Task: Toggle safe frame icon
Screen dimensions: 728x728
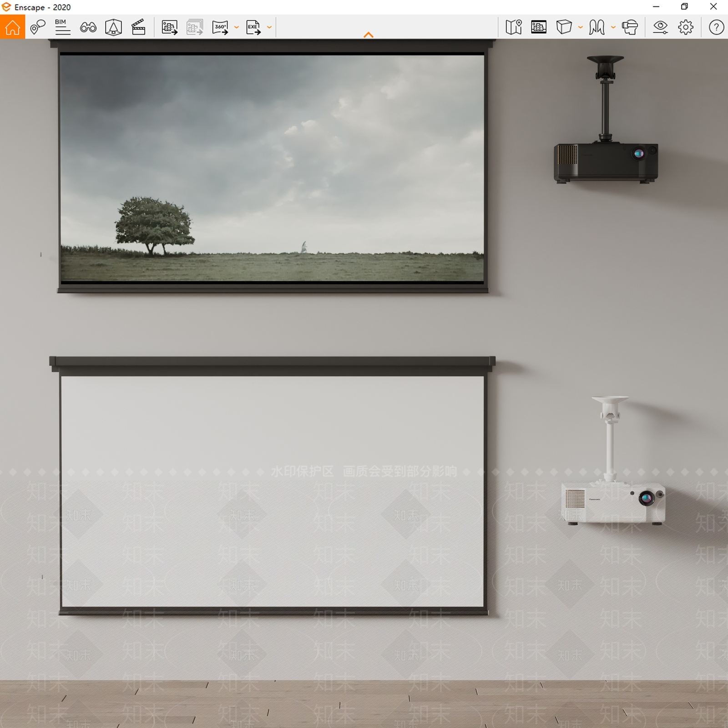Action: [x=539, y=27]
